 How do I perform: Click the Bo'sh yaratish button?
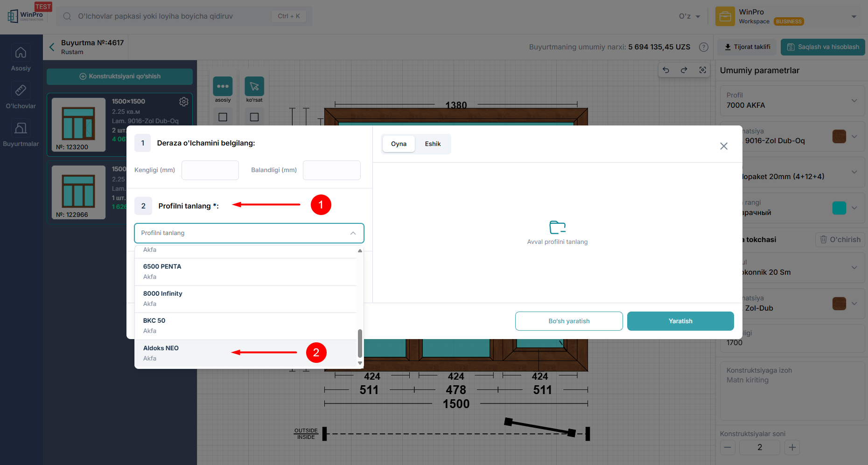[568, 321]
